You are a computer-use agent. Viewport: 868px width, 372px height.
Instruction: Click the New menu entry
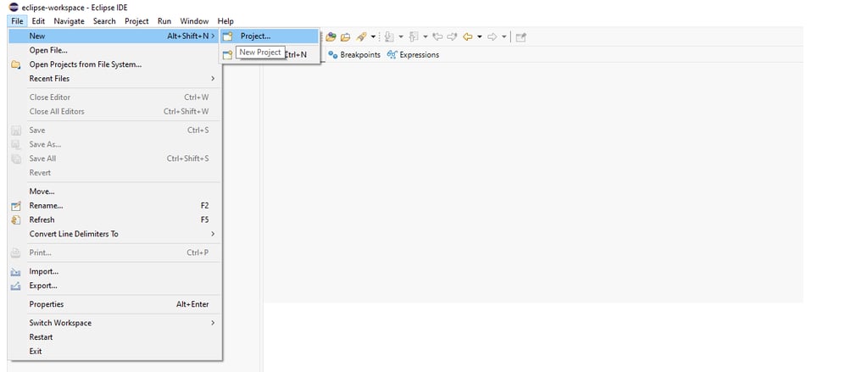pos(115,36)
